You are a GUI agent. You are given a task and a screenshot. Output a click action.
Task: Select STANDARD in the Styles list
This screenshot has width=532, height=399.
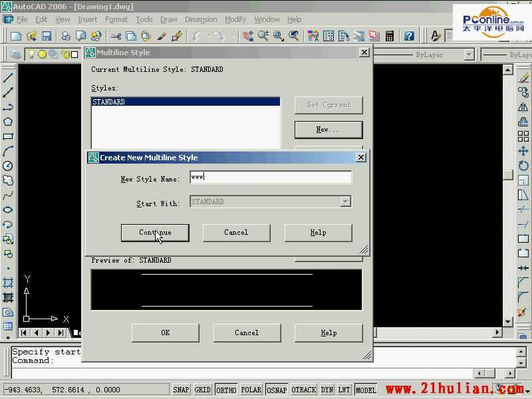pyautogui.click(x=186, y=102)
